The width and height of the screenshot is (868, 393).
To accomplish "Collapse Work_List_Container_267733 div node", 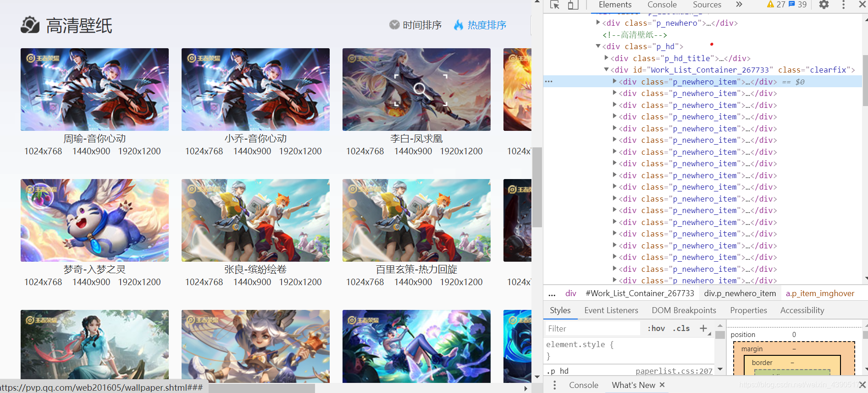I will pyautogui.click(x=606, y=69).
